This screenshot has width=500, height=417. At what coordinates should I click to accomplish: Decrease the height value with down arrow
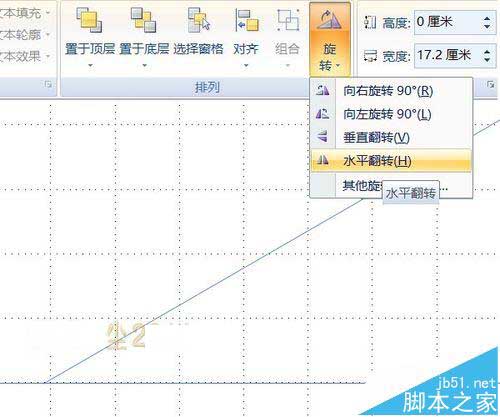pyautogui.click(x=487, y=26)
